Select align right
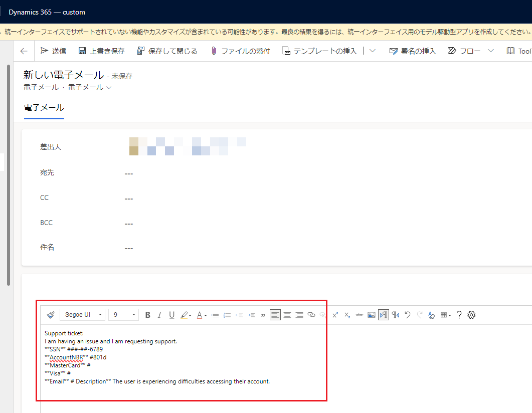The image size is (532, 413). pos(299,315)
